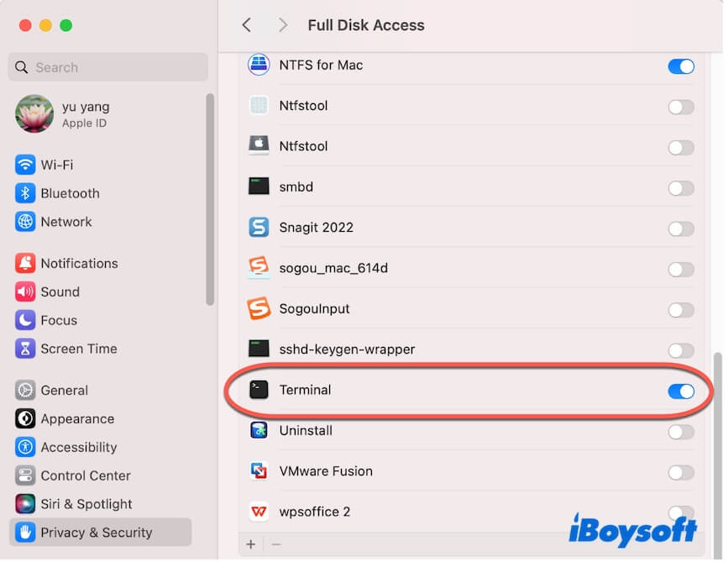This screenshot has height=562, width=728.
Task: Click the Search field in sidebar
Action: click(x=107, y=67)
